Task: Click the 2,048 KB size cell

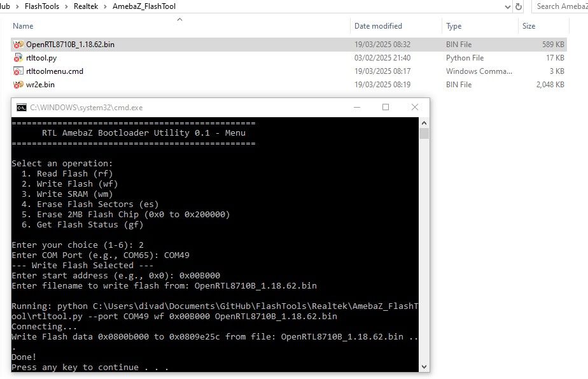Action: point(550,85)
